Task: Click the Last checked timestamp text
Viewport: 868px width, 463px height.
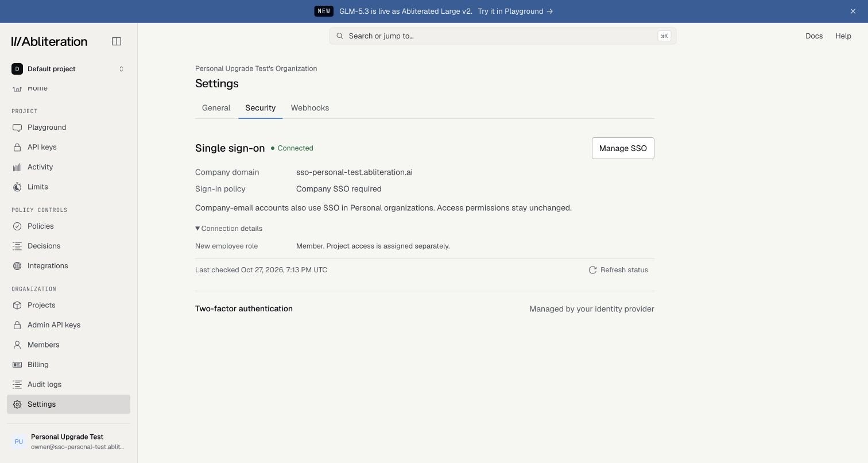Action: 261,270
